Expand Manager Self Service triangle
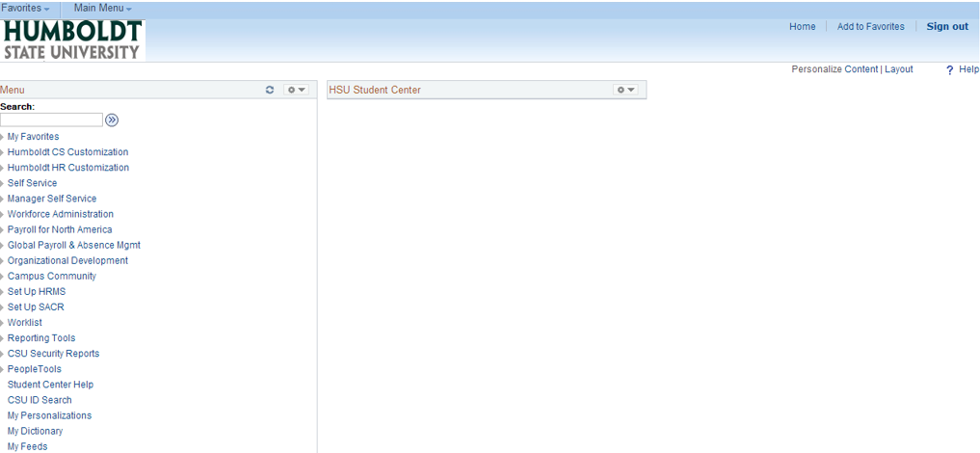Image resolution: width=980 pixels, height=453 pixels. 3,200
